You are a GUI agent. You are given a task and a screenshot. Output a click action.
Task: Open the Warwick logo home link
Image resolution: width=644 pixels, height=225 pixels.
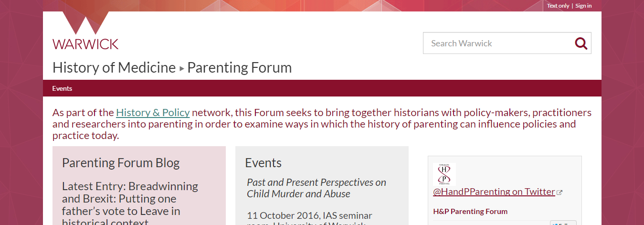(x=85, y=31)
